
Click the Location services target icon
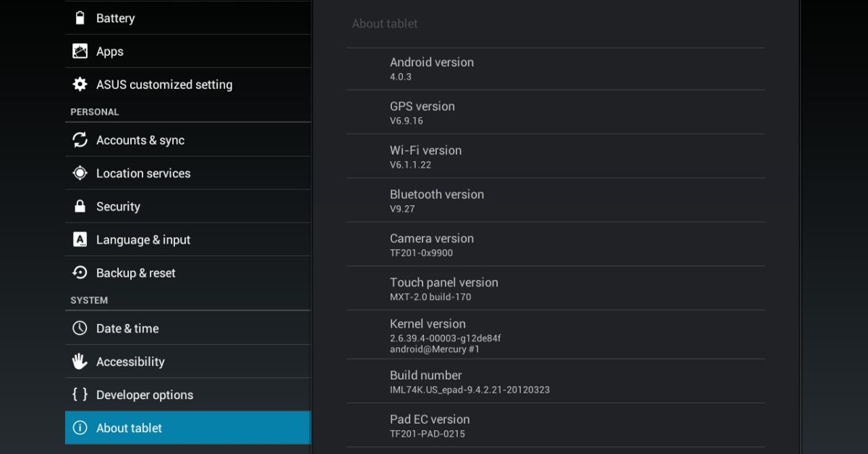pyautogui.click(x=80, y=174)
